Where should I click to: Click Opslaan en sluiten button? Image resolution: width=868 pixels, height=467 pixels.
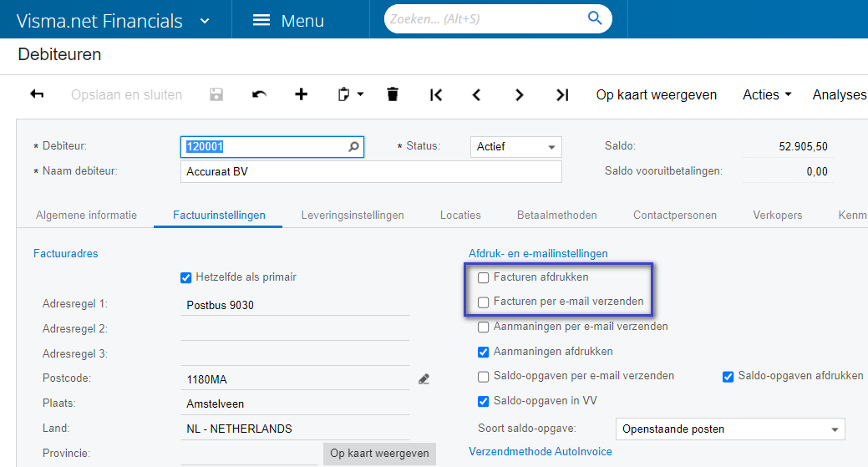coord(126,94)
